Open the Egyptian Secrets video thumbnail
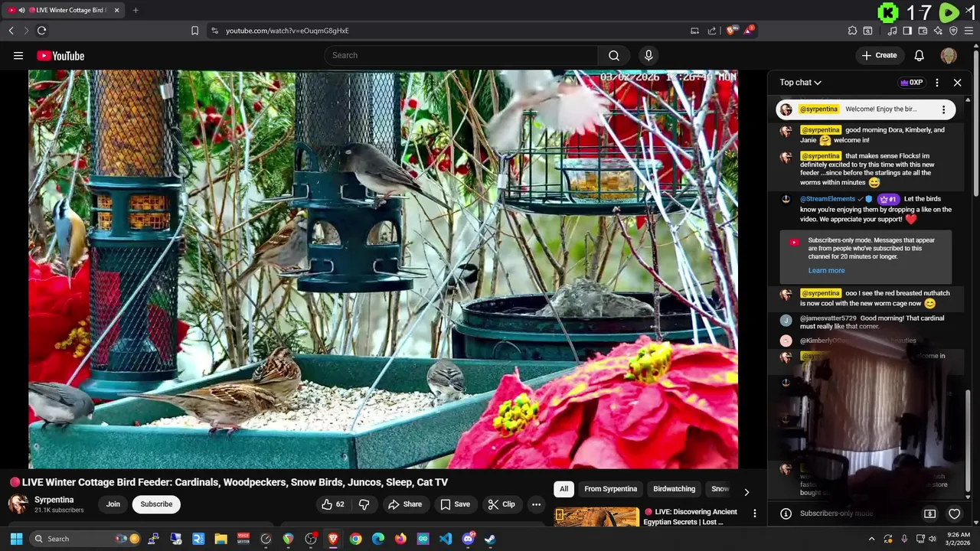This screenshot has width=980, height=551. tap(596, 517)
